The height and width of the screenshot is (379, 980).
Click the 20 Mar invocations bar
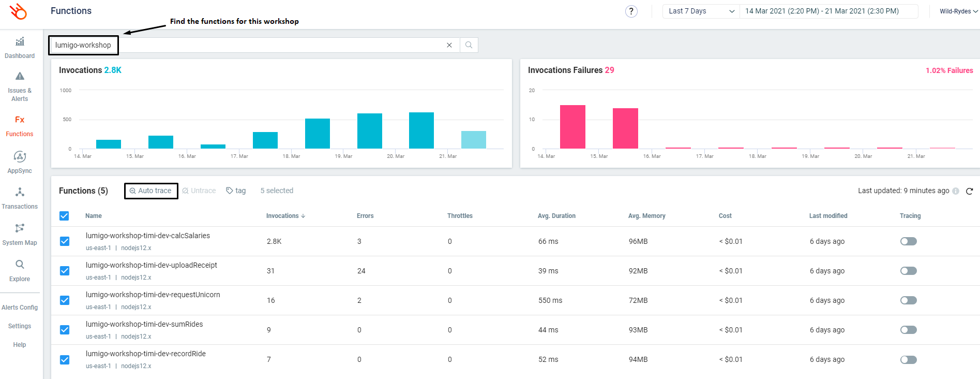click(421, 130)
